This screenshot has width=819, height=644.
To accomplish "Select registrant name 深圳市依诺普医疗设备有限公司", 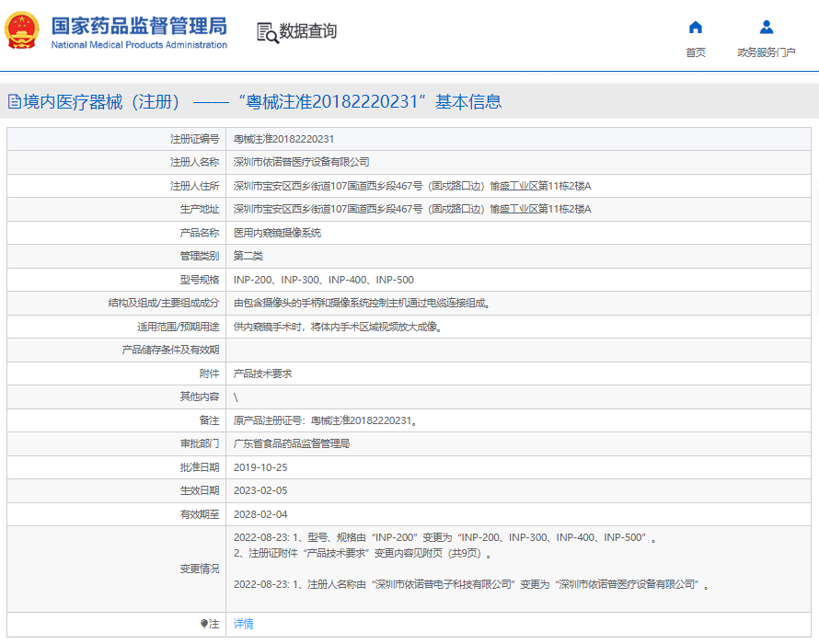I will point(302,163).
